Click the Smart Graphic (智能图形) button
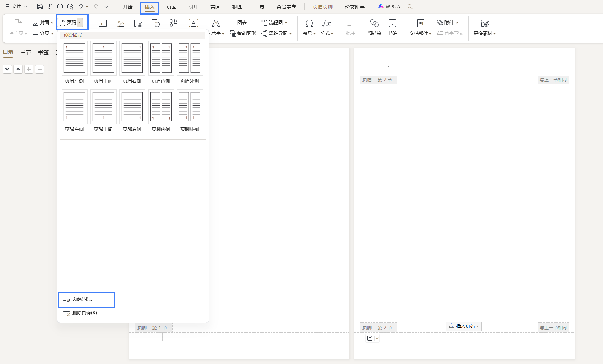 [243, 33]
